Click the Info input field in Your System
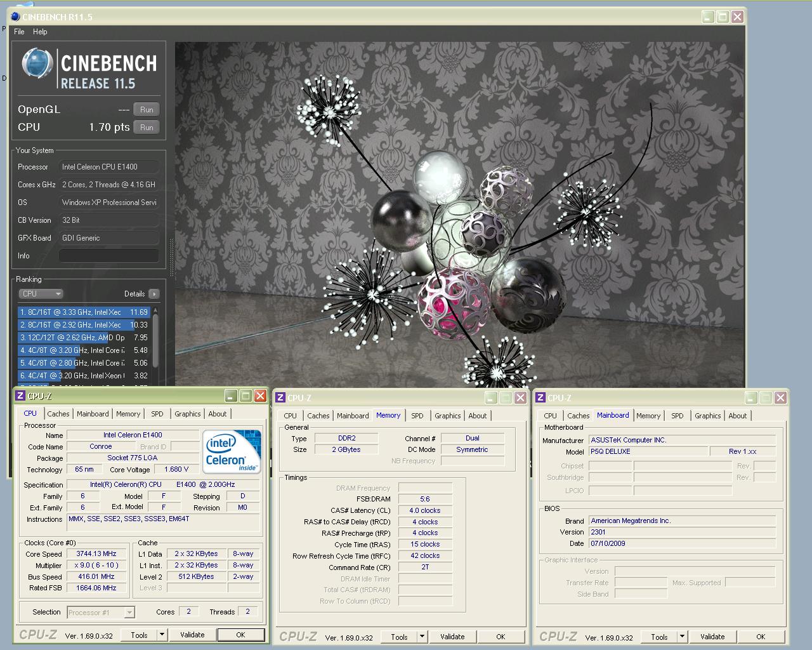This screenshot has width=812, height=650. click(108, 256)
